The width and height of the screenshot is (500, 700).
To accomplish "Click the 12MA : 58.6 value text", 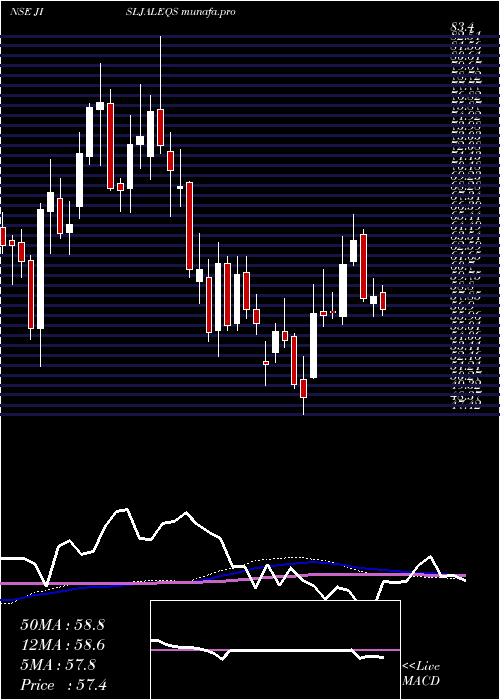I will point(62,645).
